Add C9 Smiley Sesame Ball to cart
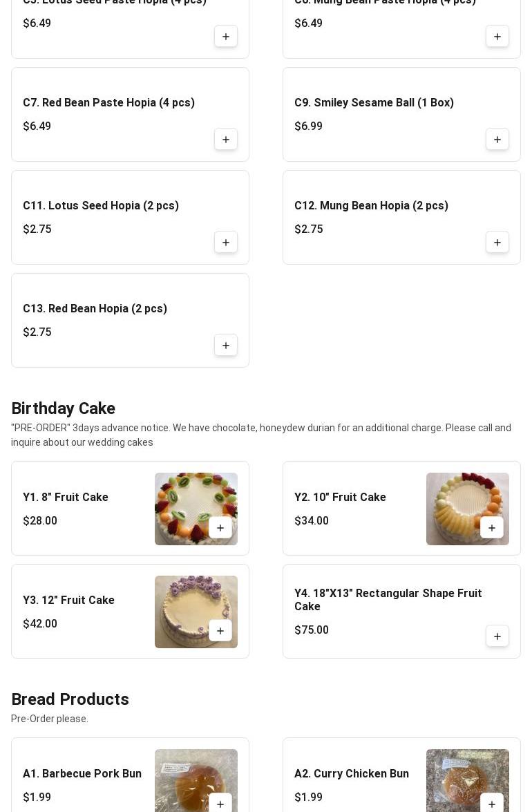 (497, 140)
